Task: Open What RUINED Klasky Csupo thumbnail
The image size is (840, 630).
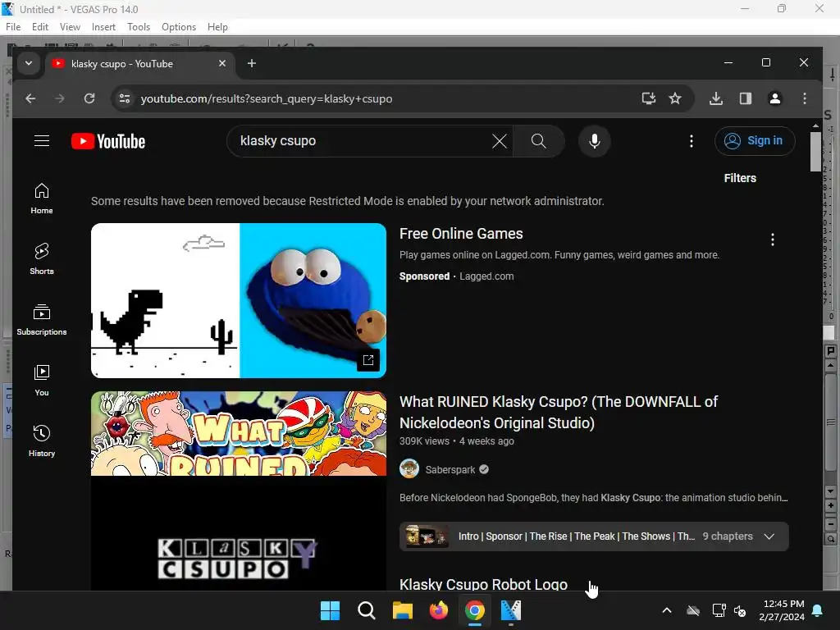Action: (239, 433)
